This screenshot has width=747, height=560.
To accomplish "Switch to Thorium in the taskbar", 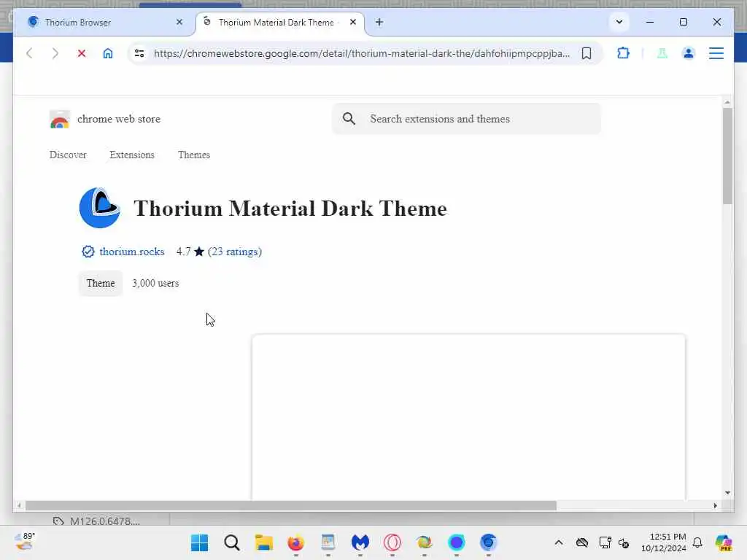I will point(488,542).
